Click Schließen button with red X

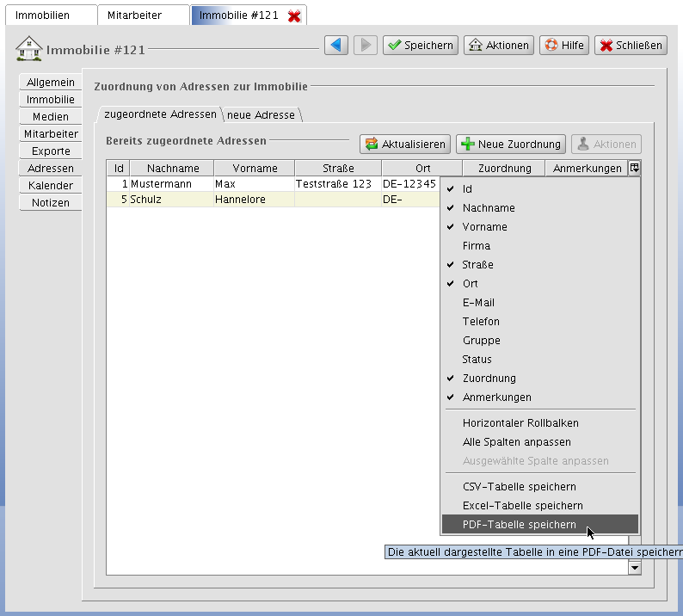click(x=631, y=45)
